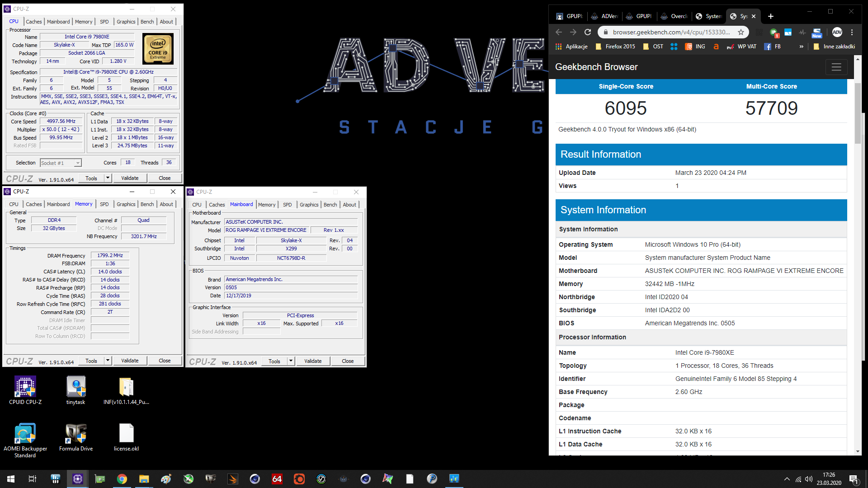Open the ADV profile avatar in Chrome

pyautogui.click(x=837, y=32)
